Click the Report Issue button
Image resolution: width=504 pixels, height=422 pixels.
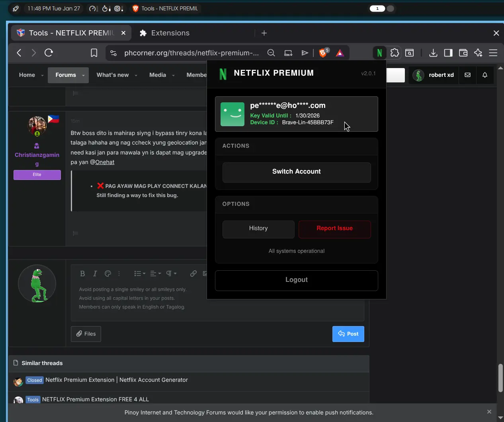[335, 229]
